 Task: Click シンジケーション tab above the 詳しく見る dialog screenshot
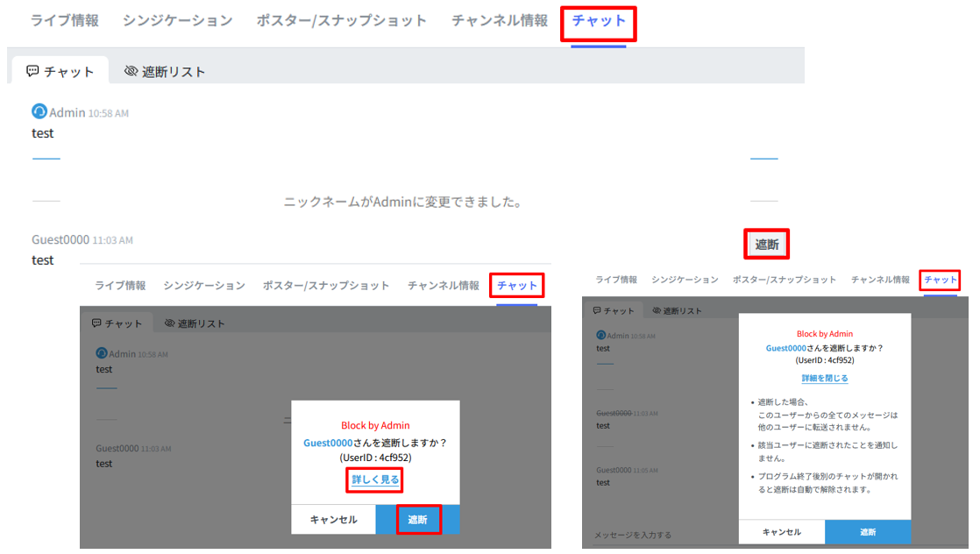point(204,285)
